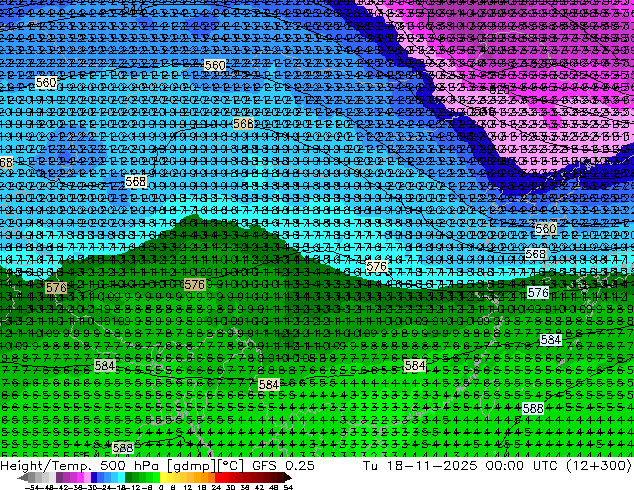
Task: Click the bright red legend swatch
Action: point(218,478)
